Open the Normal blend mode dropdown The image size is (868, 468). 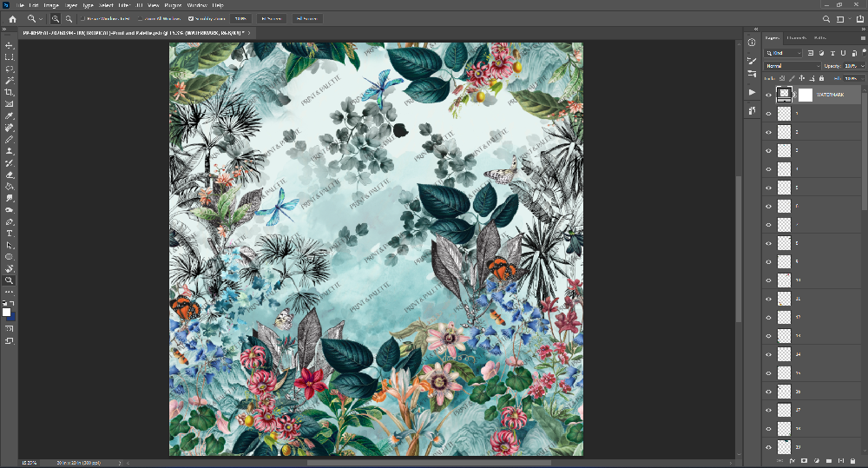coord(792,66)
